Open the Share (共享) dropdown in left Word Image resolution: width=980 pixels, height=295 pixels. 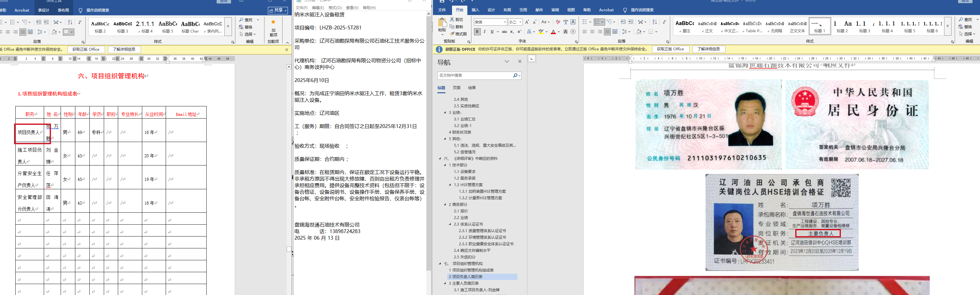[x=278, y=10]
